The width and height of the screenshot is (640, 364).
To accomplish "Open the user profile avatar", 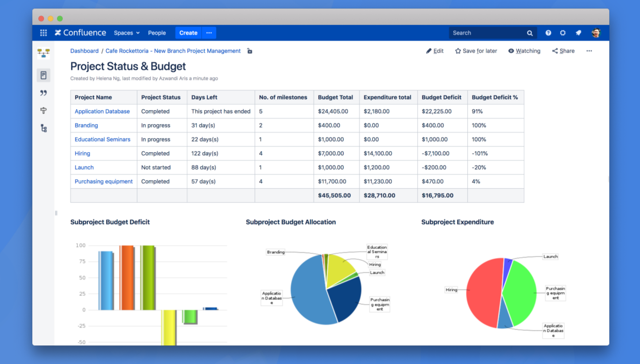I will tap(596, 33).
